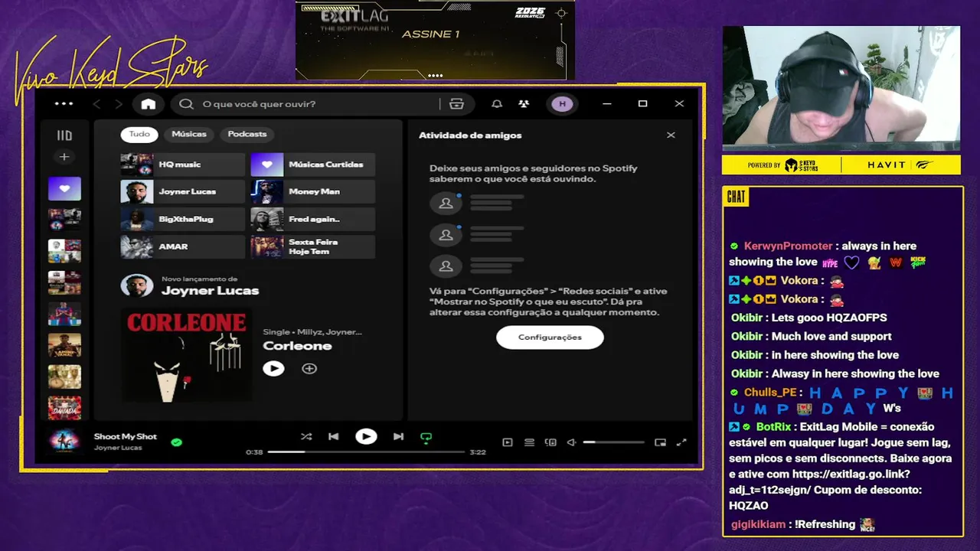Create playlist with plus icon in sidebar
Viewport: 980px width, 551px height.
coord(64,157)
